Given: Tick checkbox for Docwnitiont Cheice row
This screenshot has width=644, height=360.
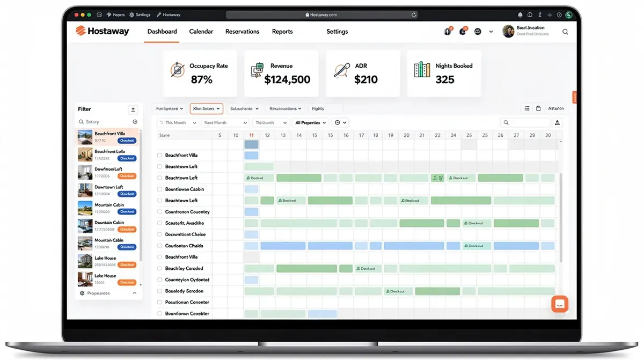Looking at the screenshot, I should 159,234.
